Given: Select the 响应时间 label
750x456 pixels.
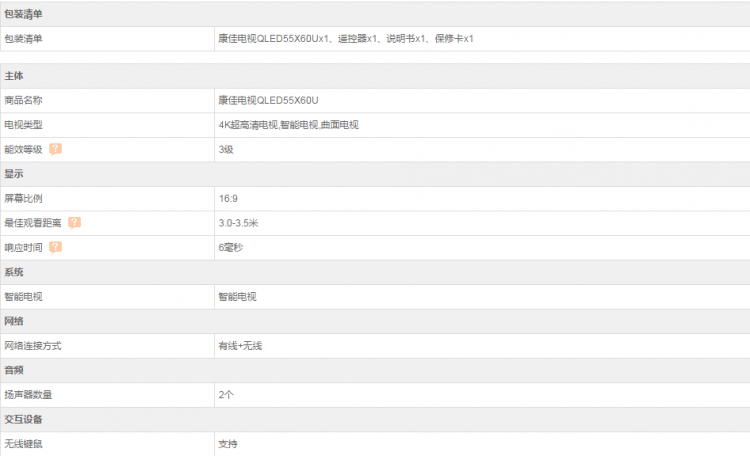Looking at the screenshot, I should point(23,247).
